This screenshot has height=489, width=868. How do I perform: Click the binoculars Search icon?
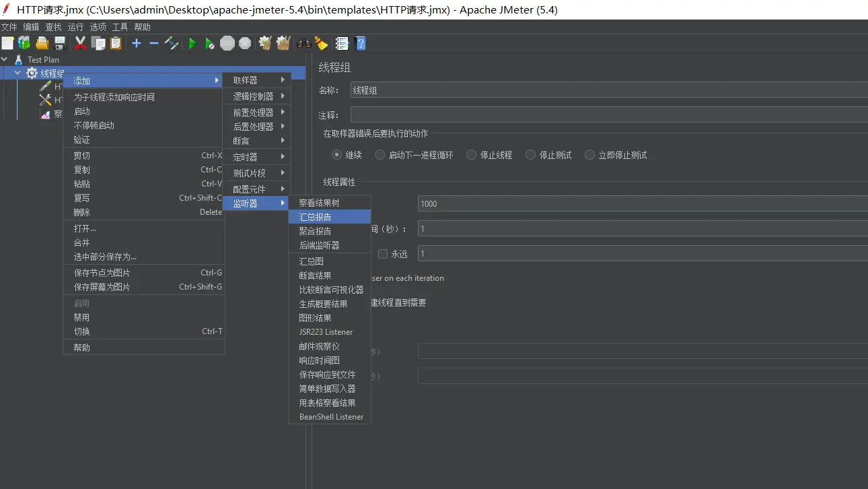click(304, 44)
